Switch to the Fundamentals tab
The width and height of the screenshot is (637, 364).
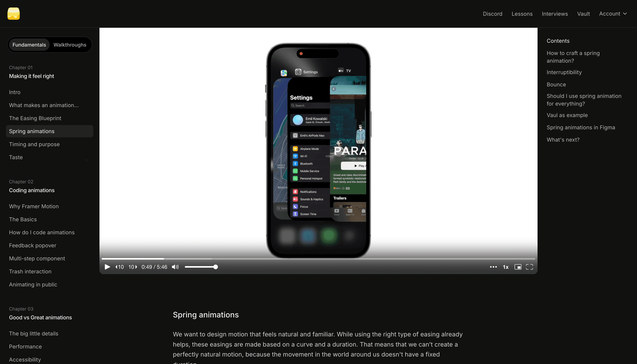(29, 44)
